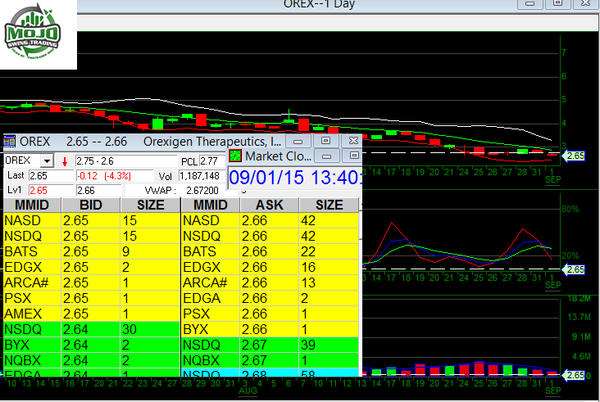Click the OREX symbol entry field

point(21,161)
